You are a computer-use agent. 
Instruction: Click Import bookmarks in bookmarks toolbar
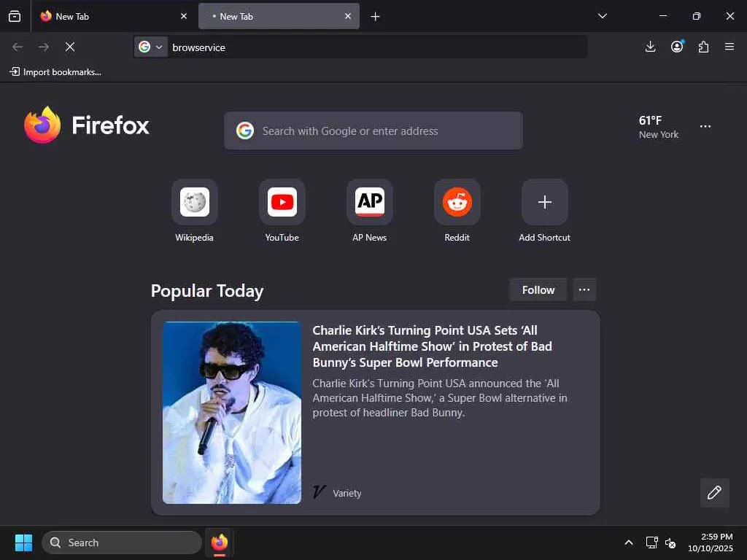(55, 72)
